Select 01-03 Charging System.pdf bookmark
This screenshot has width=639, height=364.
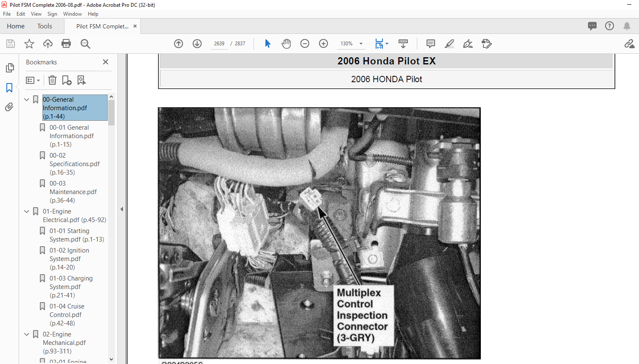(x=71, y=287)
